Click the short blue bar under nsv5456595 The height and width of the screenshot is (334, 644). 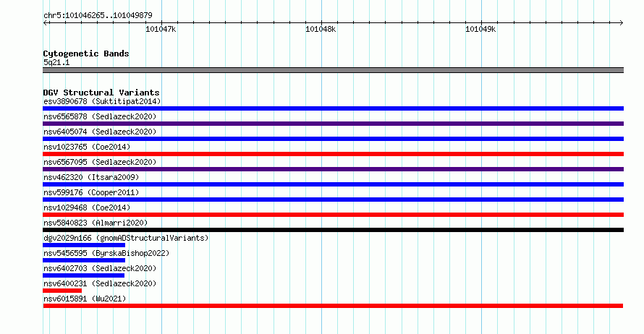coord(84,260)
